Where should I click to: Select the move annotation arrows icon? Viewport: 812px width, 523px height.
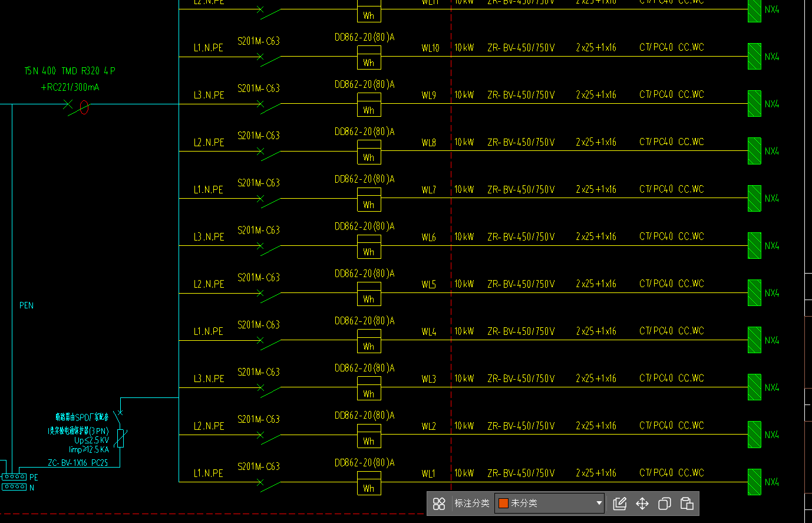642,504
